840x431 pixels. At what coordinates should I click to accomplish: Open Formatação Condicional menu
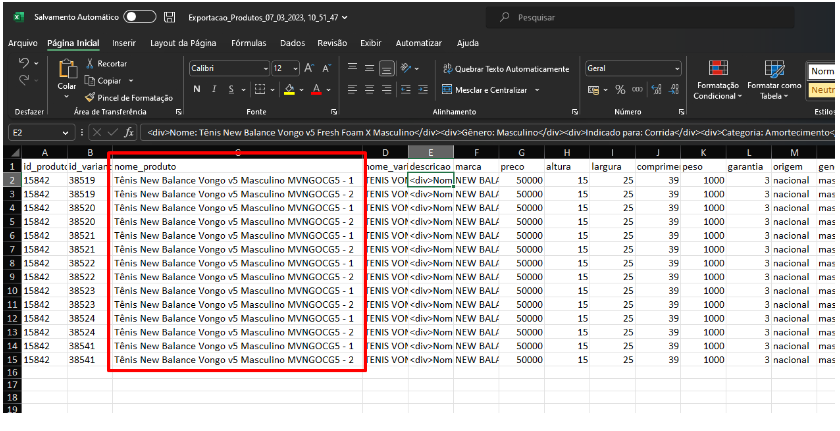718,80
